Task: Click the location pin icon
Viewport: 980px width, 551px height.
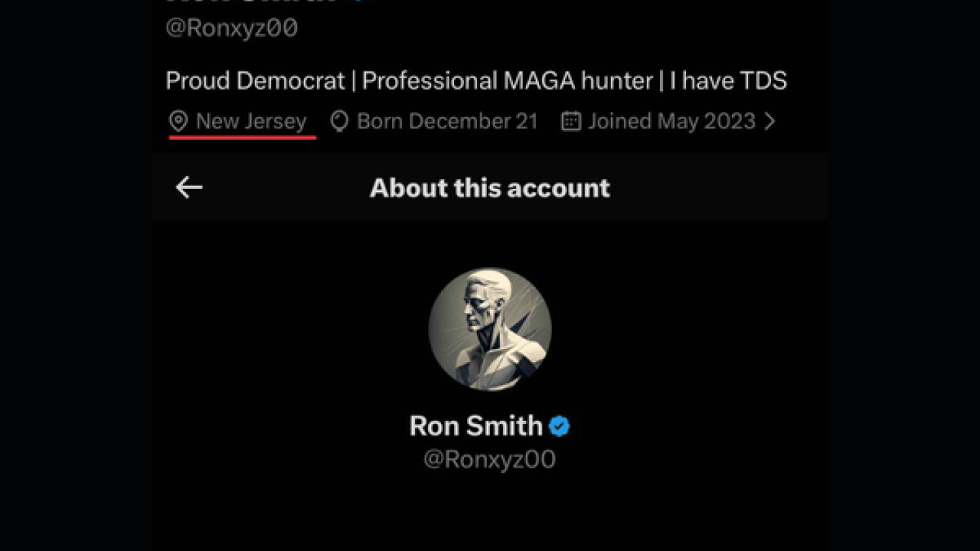Action: click(178, 121)
